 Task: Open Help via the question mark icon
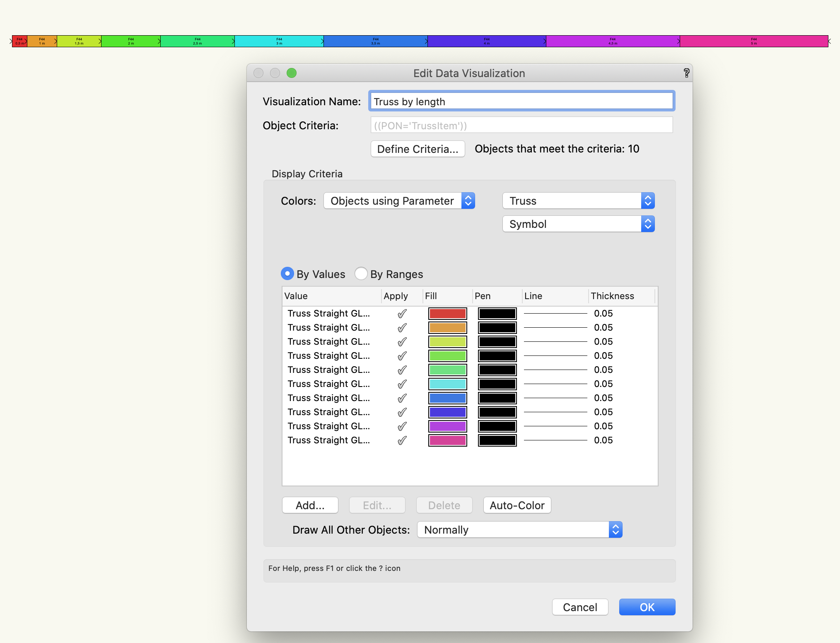pyautogui.click(x=687, y=73)
